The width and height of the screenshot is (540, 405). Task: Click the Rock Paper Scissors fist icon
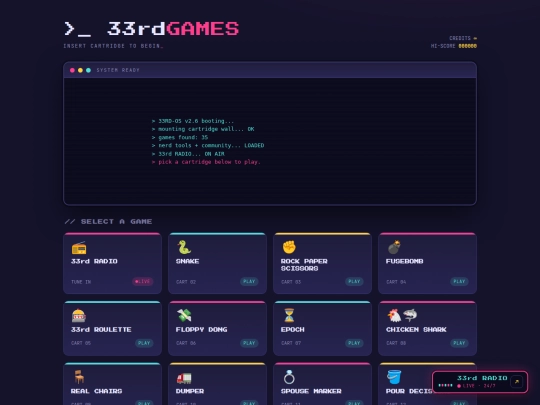pos(289,247)
